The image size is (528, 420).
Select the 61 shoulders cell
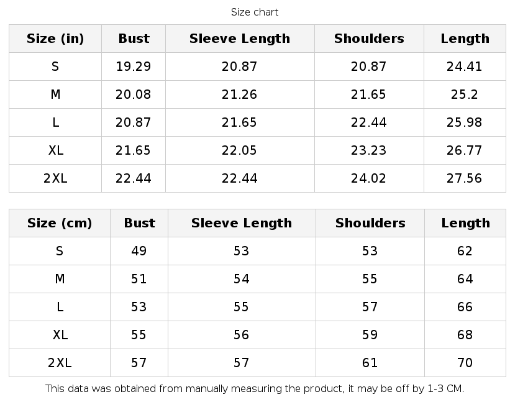(x=370, y=363)
